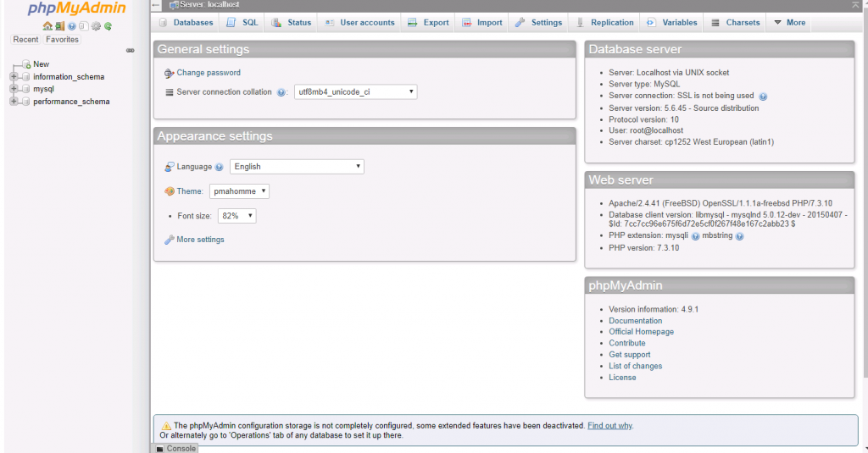
Task: Click the Console icon at the bottom
Action: [x=160, y=449]
